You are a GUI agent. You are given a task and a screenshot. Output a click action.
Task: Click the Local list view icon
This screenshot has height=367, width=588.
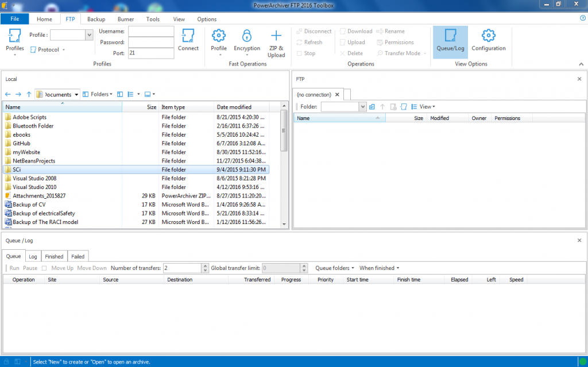130,94
